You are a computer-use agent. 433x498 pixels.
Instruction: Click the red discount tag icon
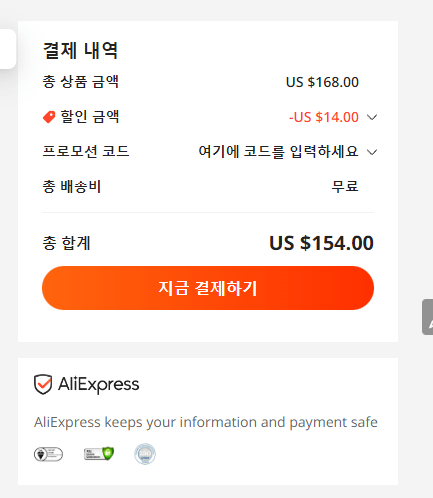[x=49, y=117]
